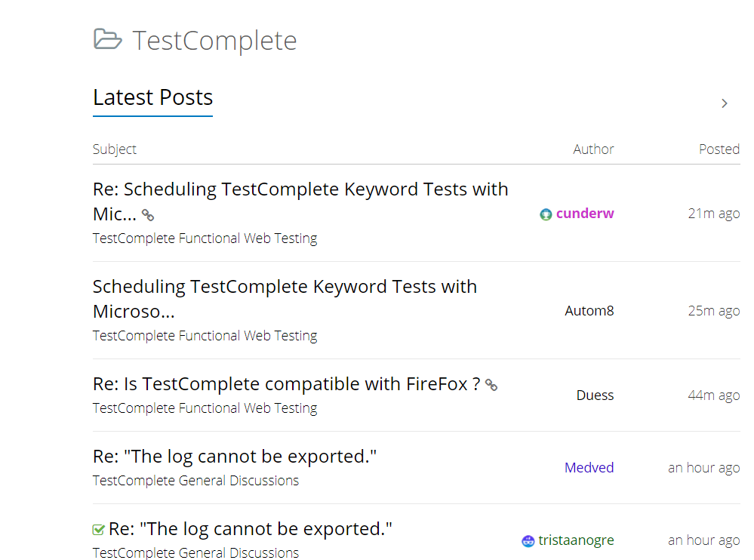Expand Latest Posts with the chevron arrow

(725, 103)
